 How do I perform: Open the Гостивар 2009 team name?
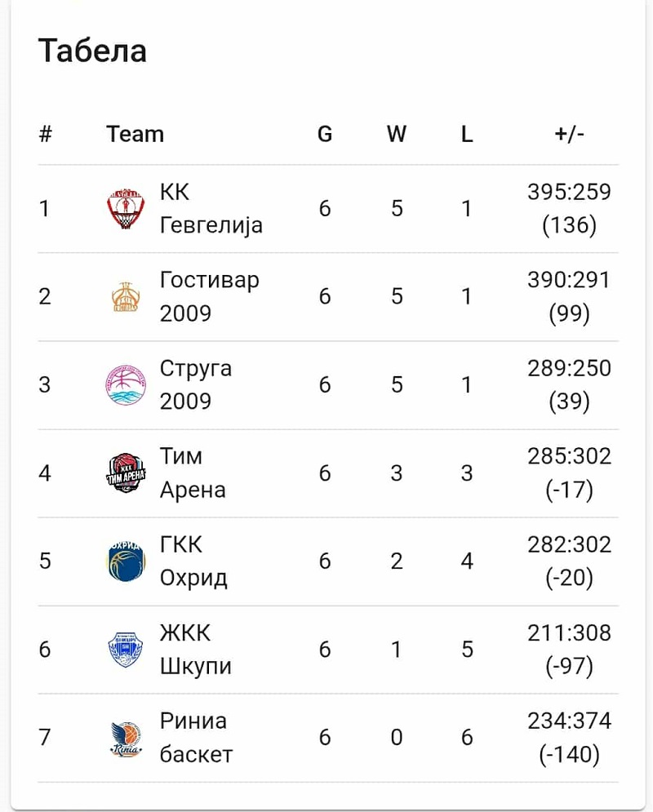(x=209, y=297)
